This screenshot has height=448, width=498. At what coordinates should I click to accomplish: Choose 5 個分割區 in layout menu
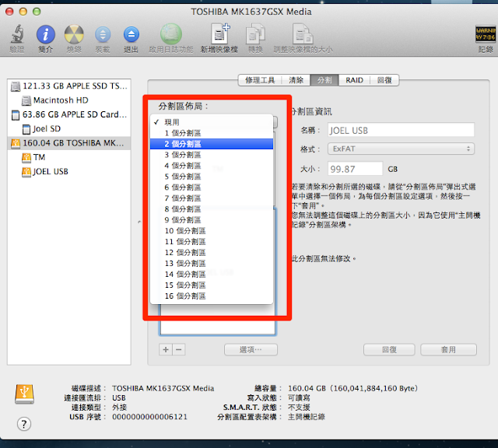pos(212,177)
